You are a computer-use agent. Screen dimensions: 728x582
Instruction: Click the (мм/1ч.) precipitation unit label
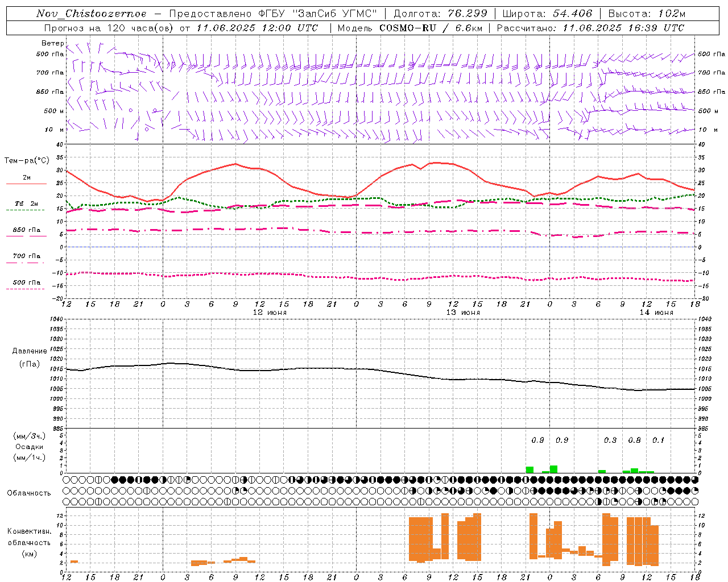30,458
